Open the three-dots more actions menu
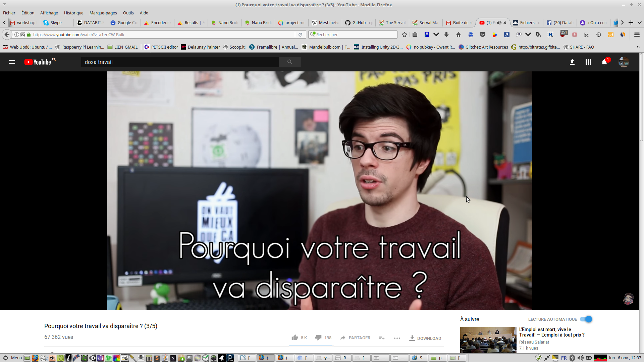Viewport: 644px width, 362px height. 397,338
